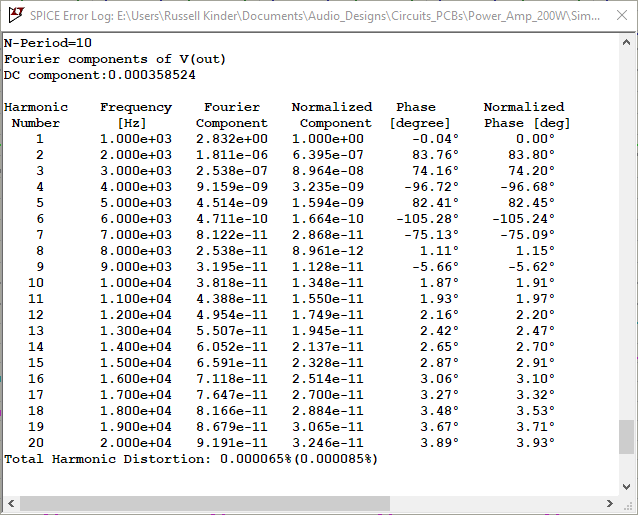The image size is (638, 515).
Task: Click the 'Harmonic Number' column header
Action: coord(36,115)
